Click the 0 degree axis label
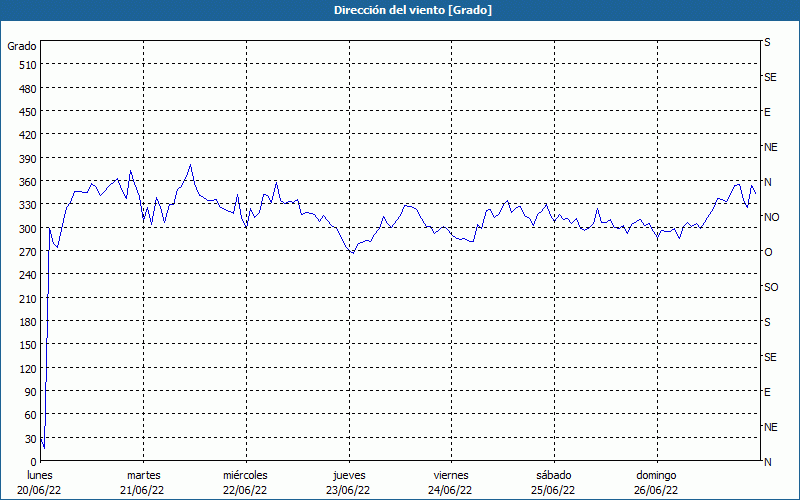This screenshot has width=800, height=500. 34,462
